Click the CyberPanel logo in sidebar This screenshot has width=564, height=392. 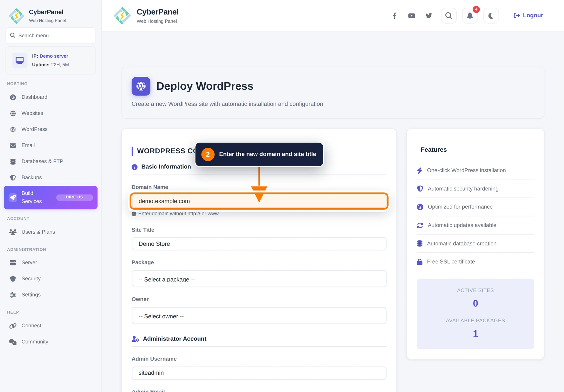tap(16, 16)
